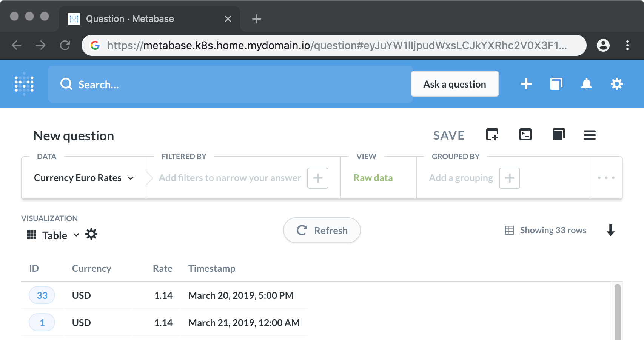Click USD in the ID 33 row

pos(81,295)
